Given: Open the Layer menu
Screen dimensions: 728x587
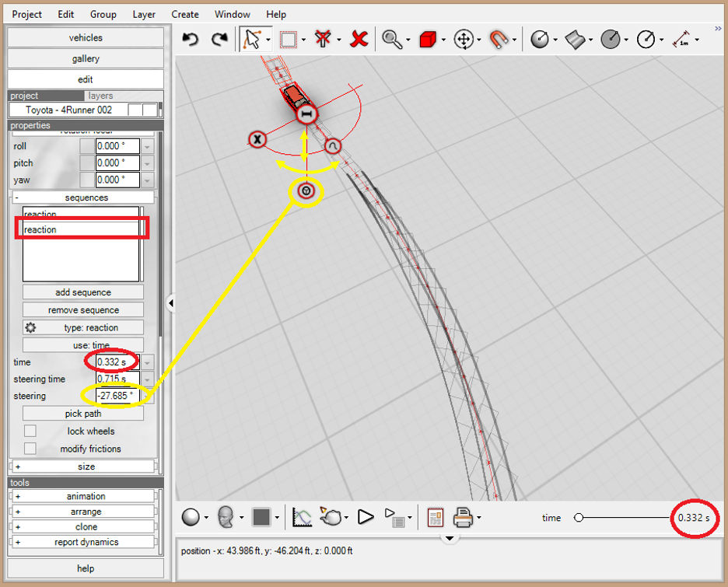Looking at the screenshot, I should click(x=144, y=15).
